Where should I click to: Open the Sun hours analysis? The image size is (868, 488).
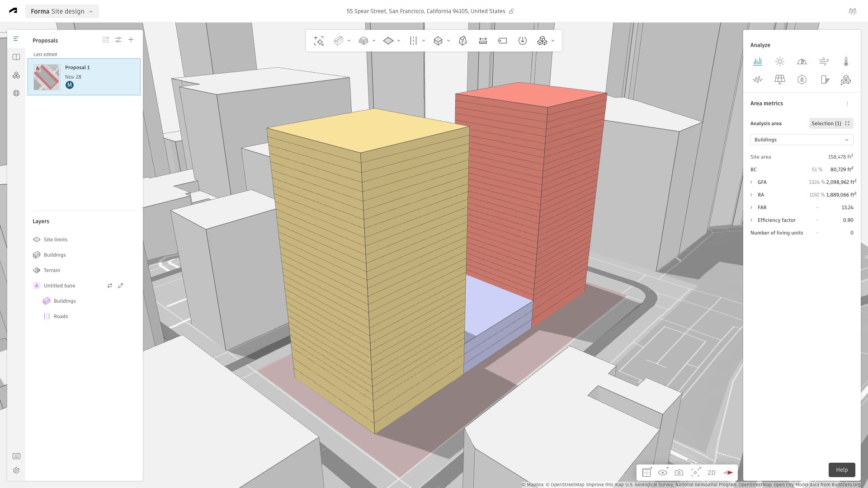(779, 61)
